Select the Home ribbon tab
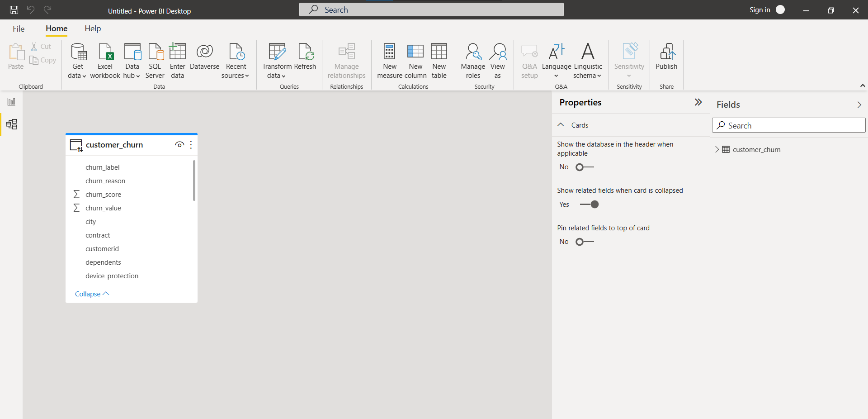This screenshot has height=419, width=868. (57, 29)
